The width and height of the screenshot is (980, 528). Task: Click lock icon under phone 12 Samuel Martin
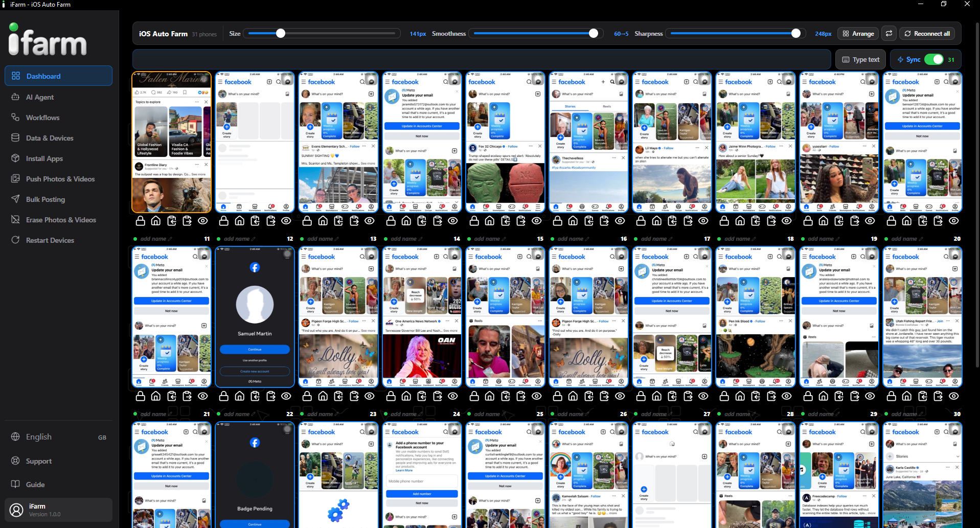(x=223, y=396)
